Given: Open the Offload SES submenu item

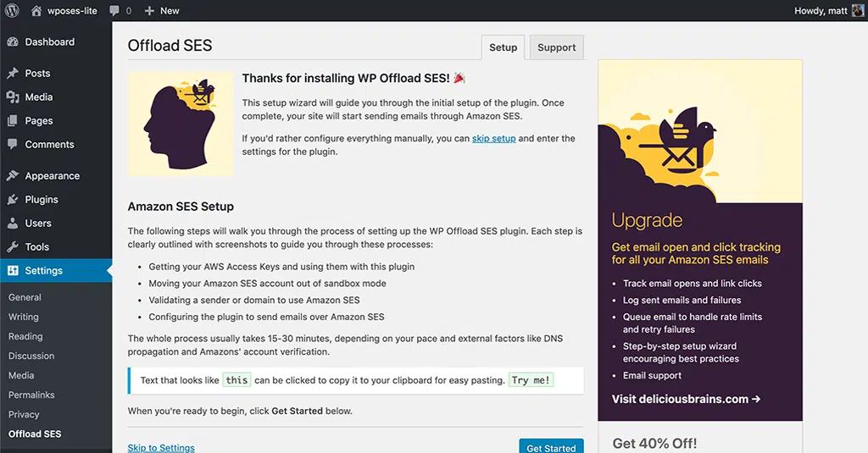Looking at the screenshot, I should click(35, 434).
